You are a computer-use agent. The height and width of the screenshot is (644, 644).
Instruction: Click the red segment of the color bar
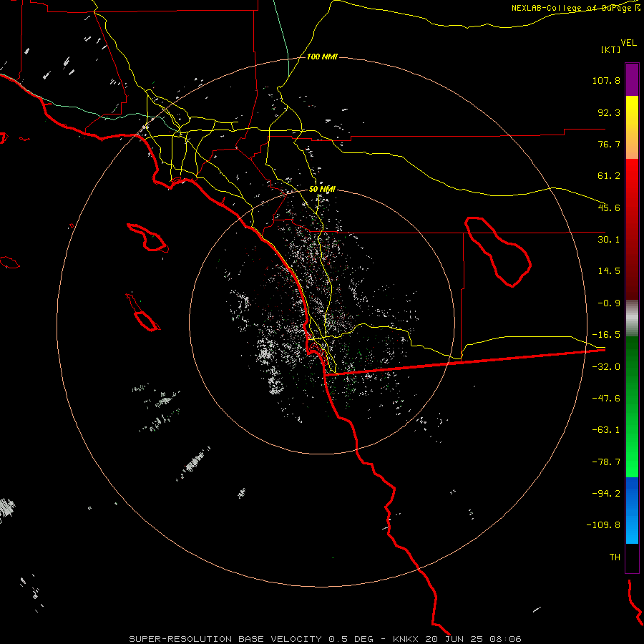[x=632, y=229]
